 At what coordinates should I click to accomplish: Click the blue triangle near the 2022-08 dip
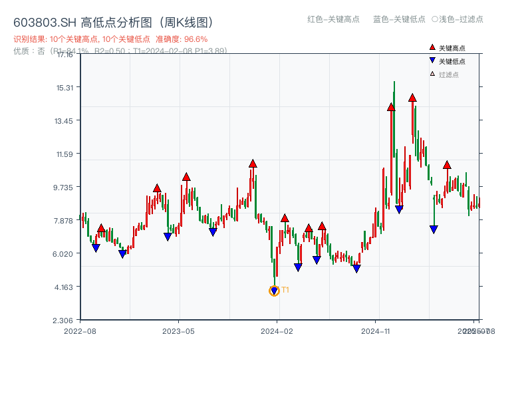coord(95,246)
